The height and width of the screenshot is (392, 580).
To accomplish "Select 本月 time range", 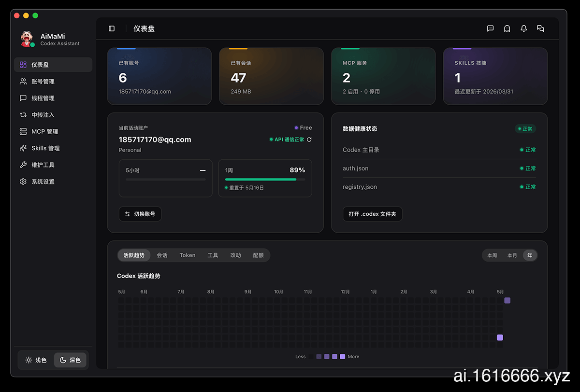I will click(x=512, y=255).
